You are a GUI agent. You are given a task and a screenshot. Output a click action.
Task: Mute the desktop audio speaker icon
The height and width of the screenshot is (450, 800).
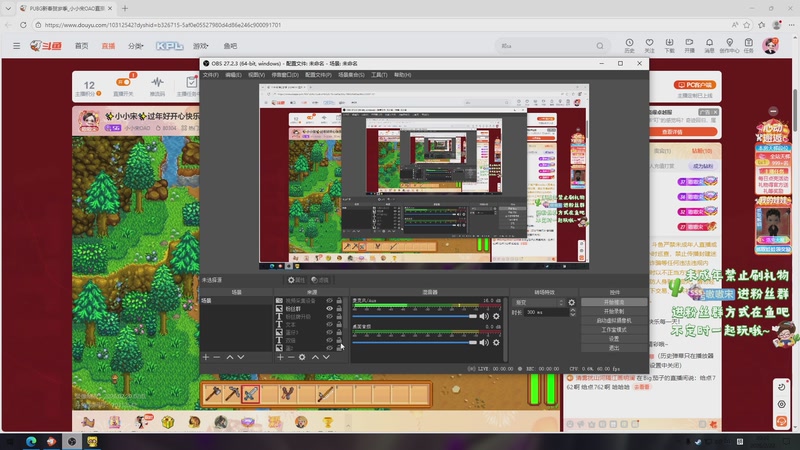[x=484, y=342]
